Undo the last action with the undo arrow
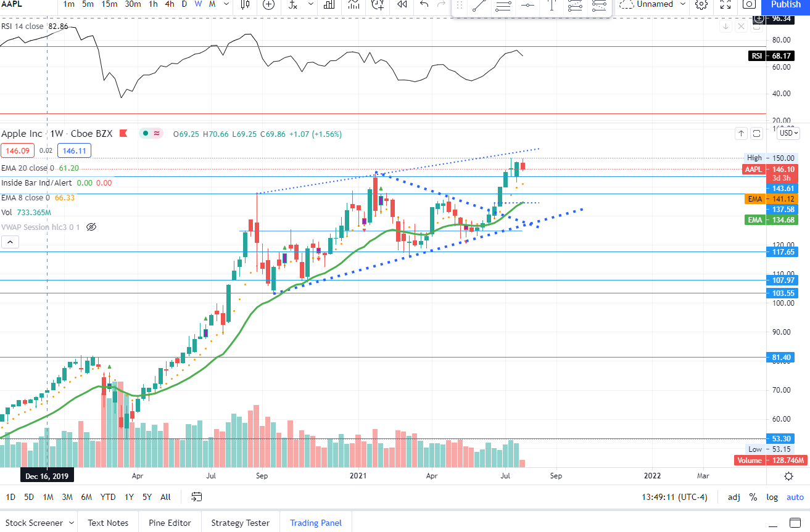 [x=424, y=4]
